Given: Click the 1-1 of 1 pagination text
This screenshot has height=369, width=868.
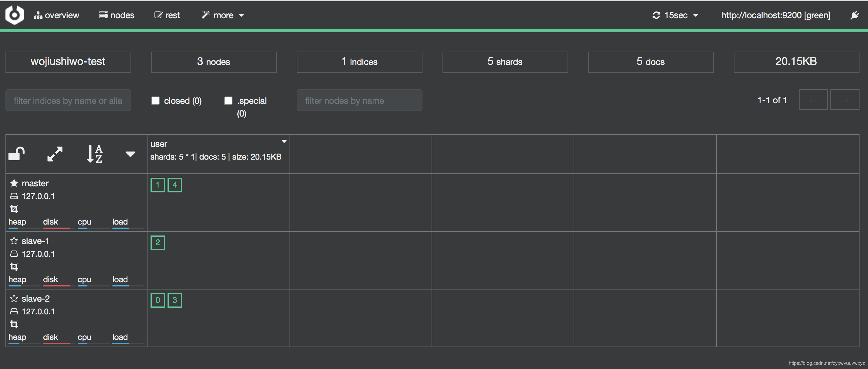Looking at the screenshot, I should click(x=772, y=100).
